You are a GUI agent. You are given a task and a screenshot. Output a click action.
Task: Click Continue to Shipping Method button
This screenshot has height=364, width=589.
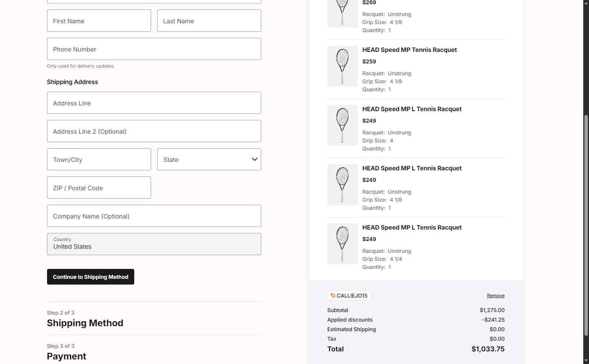[x=90, y=277]
